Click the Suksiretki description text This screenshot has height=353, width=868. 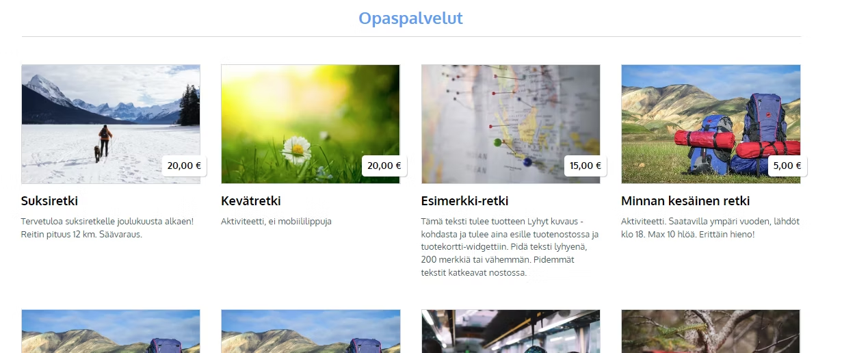107,228
